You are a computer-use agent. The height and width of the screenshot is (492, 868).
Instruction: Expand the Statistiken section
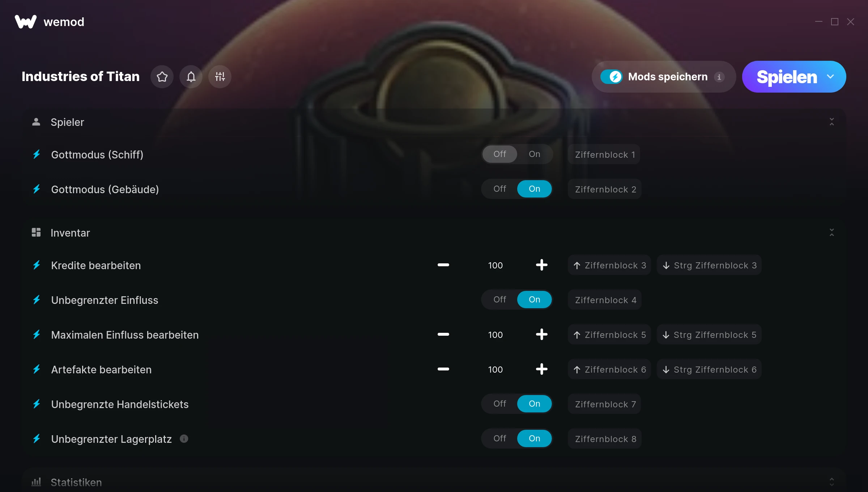[831, 482]
